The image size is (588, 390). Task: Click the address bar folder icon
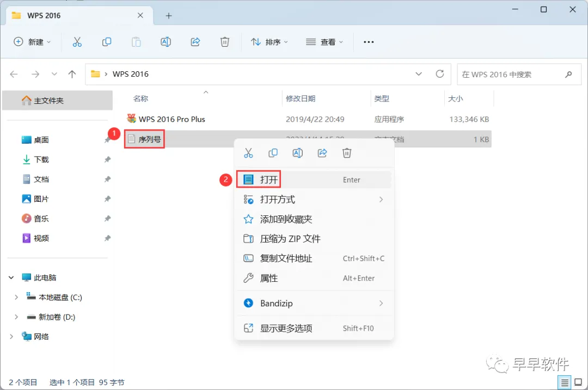(x=96, y=74)
